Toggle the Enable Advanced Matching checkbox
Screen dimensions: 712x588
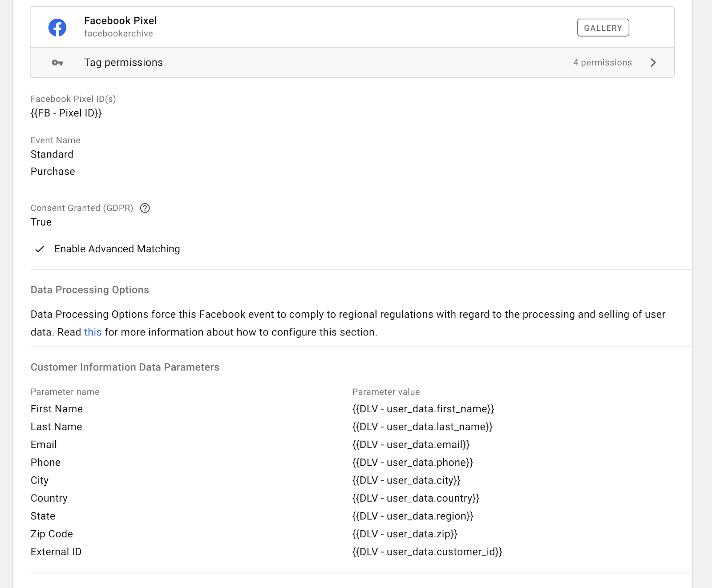pos(40,249)
